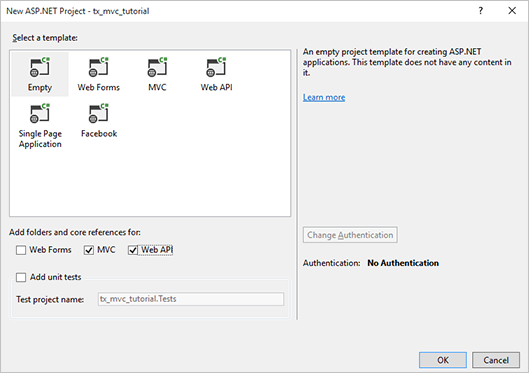The image size is (529, 373).
Task: Select the Facebook template icon
Action: point(99,113)
